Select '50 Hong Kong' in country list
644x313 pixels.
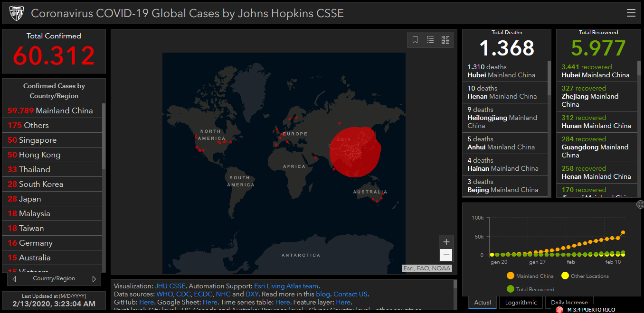[x=52, y=155]
